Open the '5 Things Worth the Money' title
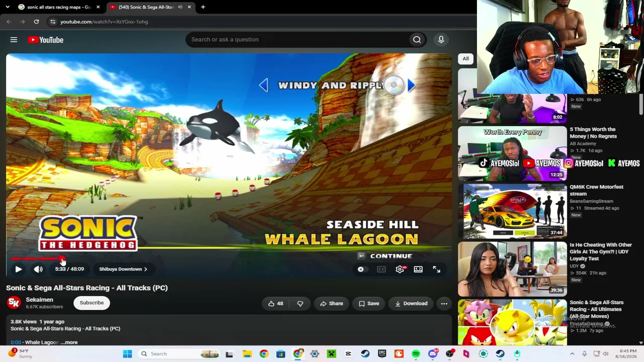This screenshot has width=644, height=362. (593, 133)
